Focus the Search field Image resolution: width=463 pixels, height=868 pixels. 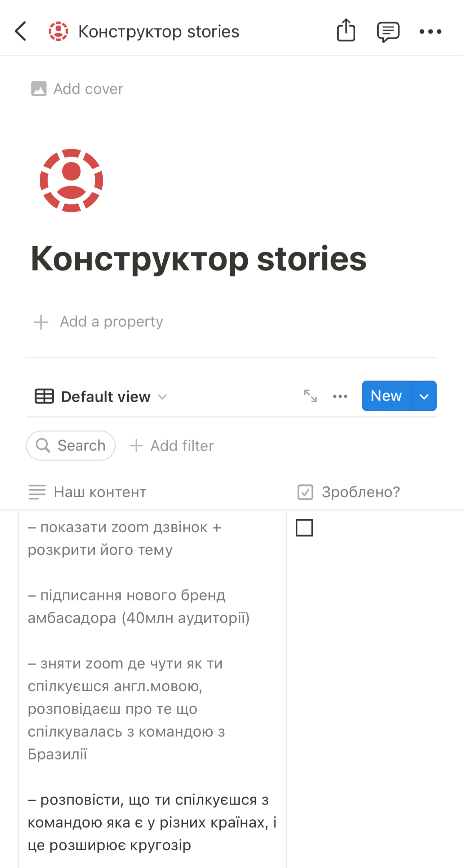71,445
